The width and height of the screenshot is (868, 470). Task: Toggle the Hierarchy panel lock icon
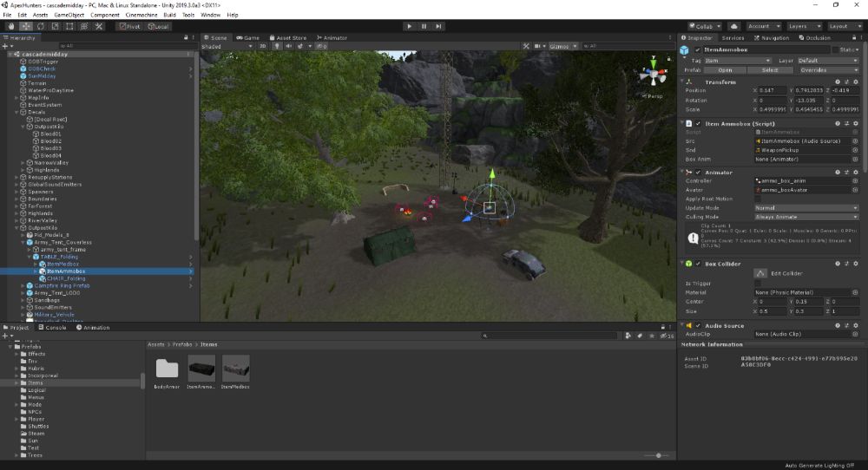click(x=186, y=37)
